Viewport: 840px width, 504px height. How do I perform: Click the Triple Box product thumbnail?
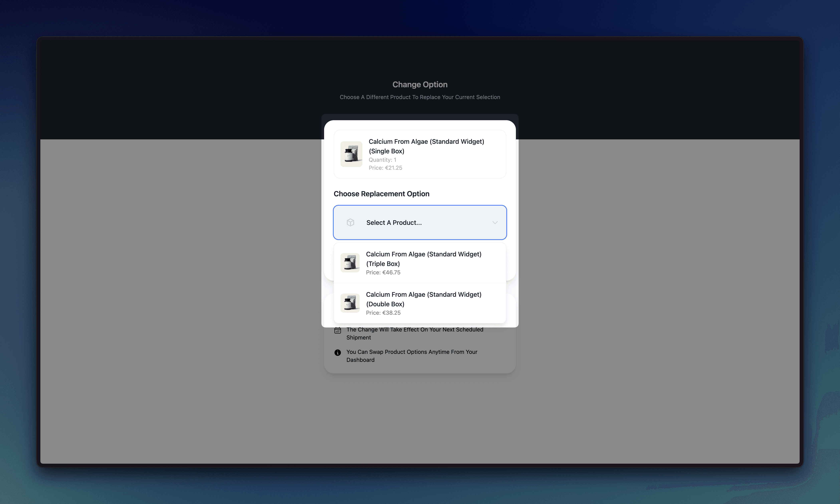pos(350,263)
